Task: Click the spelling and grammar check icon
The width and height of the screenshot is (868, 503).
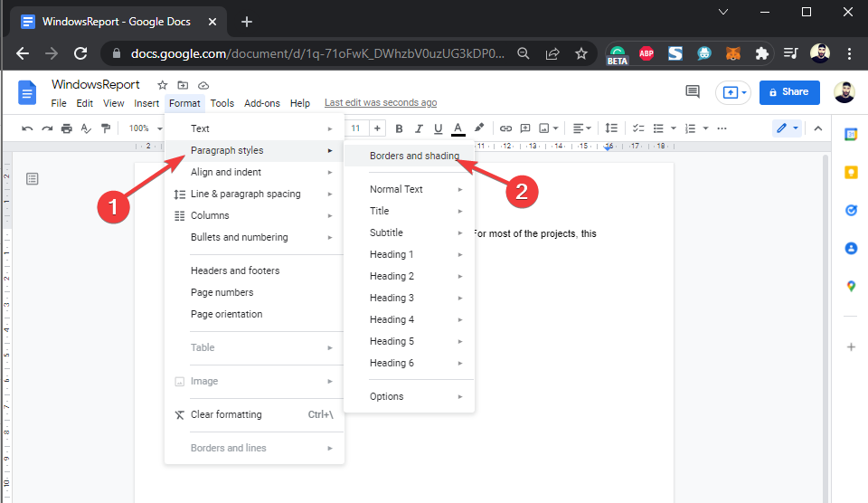Action: click(x=86, y=128)
